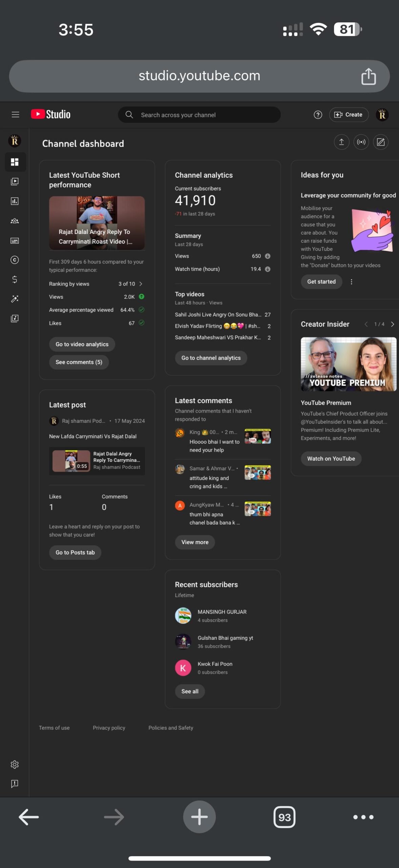Open the Copyright sidebar icon
The height and width of the screenshot is (868, 399).
[x=15, y=260]
